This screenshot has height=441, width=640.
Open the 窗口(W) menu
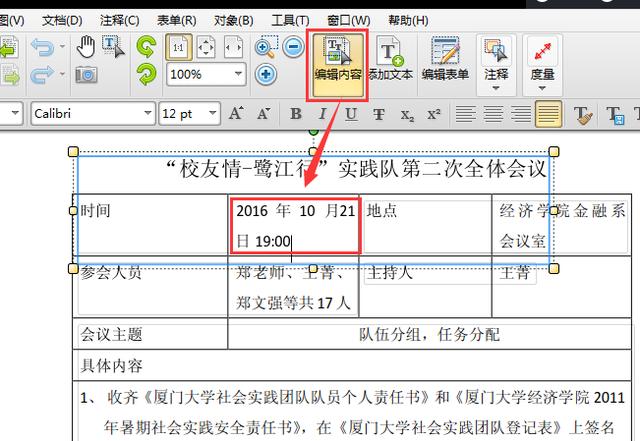pos(349,20)
